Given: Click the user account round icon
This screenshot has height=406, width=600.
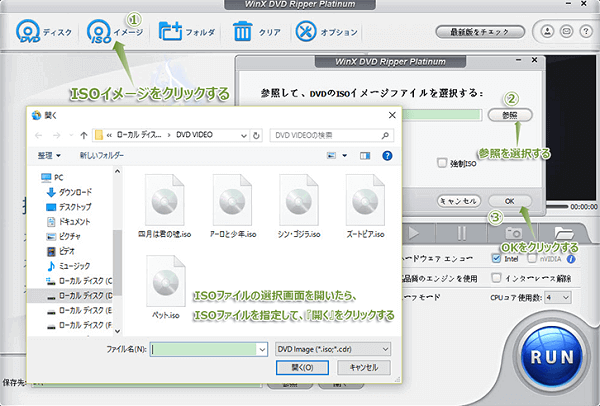Looking at the screenshot, I should coord(547,31).
